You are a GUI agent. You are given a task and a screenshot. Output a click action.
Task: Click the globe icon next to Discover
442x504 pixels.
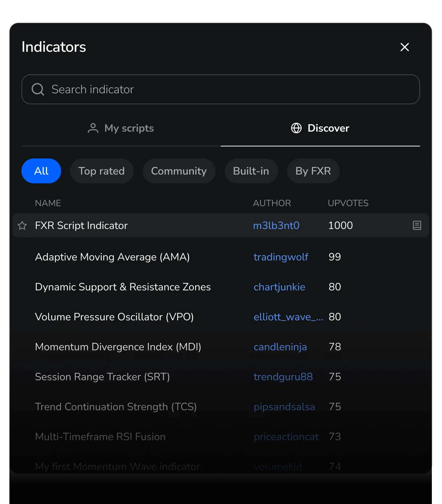point(296,128)
